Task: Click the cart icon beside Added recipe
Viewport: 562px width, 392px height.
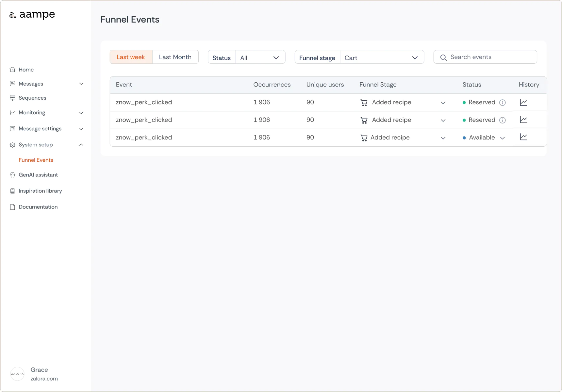Action: [364, 102]
